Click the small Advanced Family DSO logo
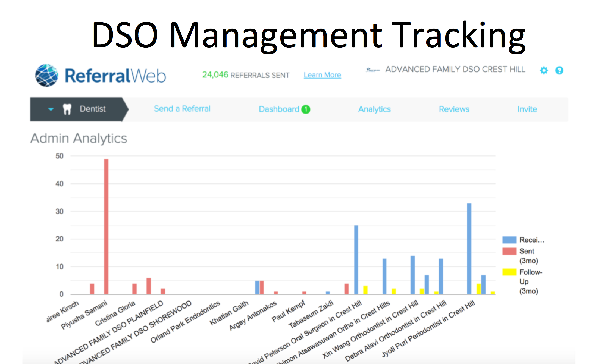Screen dimensions: 598x364 coord(373,70)
